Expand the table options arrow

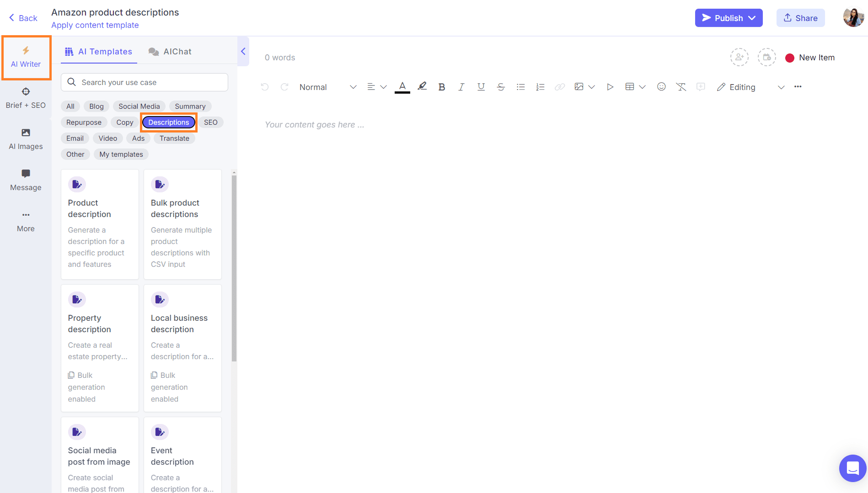point(642,87)
